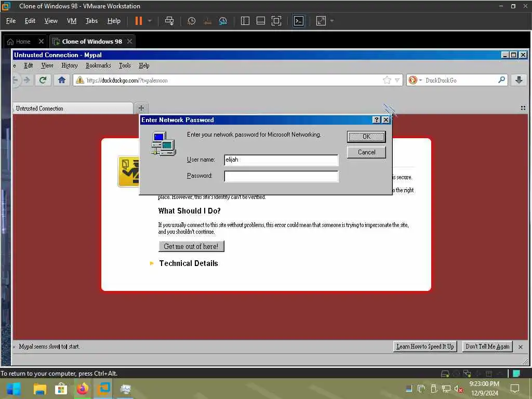Open the Mypal Bookmarks menu

point(98,65)
